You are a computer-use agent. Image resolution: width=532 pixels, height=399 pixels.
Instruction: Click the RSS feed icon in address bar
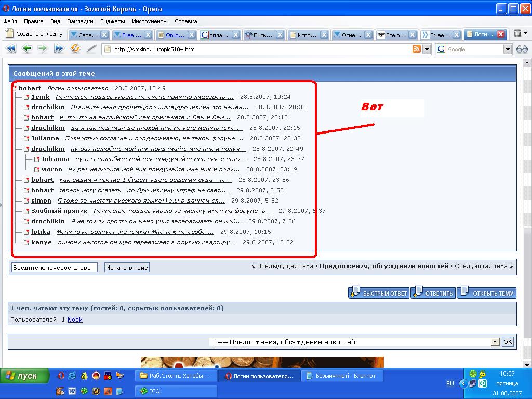click(416, 49)
